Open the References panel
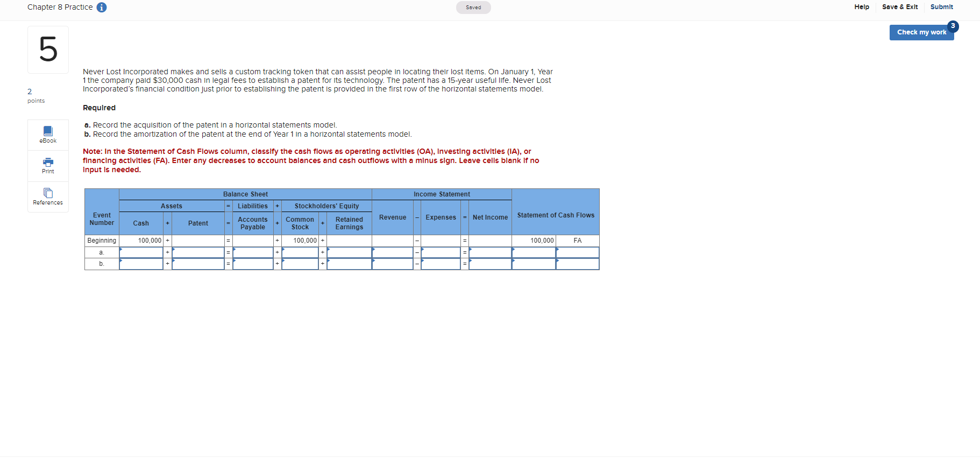The height and width of the screenshot is (458, 980). click(48, 197)
